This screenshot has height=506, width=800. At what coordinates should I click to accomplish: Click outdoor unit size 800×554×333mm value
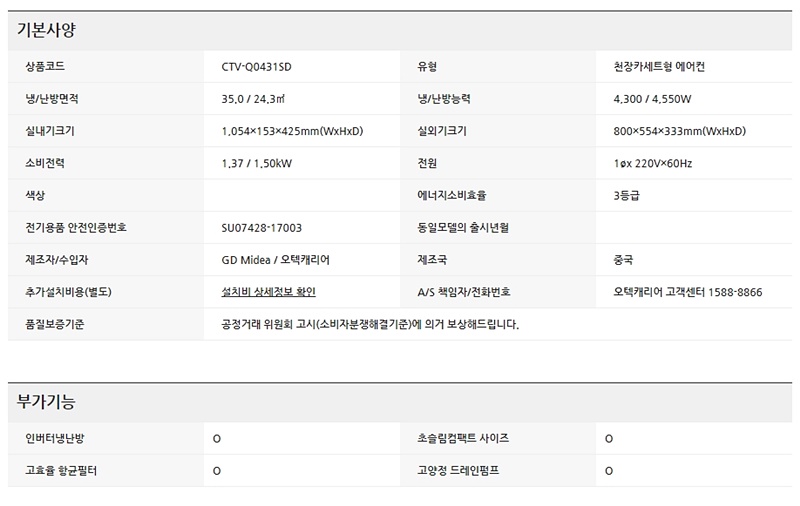click(679, 132)
